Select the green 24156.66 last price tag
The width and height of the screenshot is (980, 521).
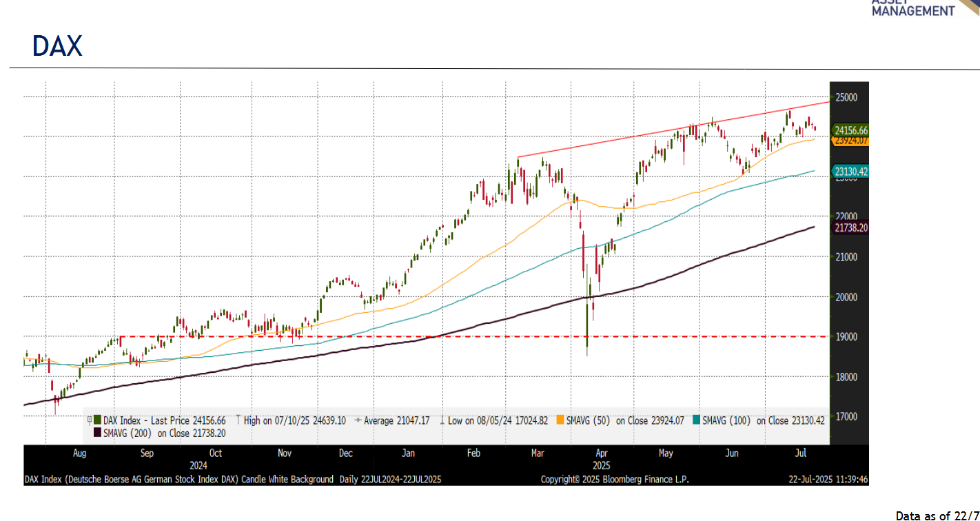pyautogui.click(x=850, y=130)
